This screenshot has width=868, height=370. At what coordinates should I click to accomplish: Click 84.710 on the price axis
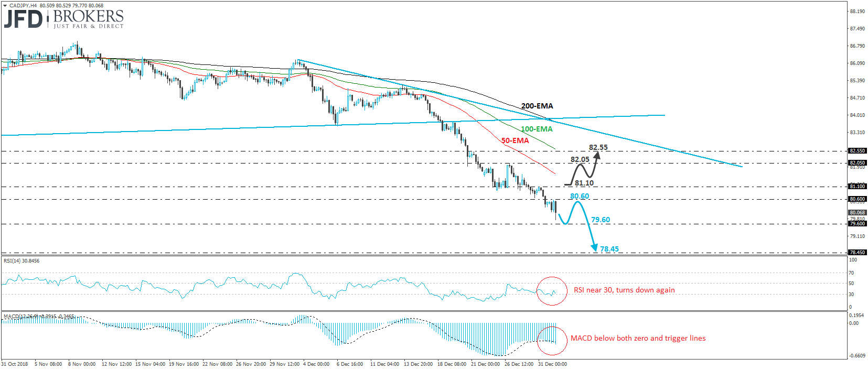click(x=857, y=97)
